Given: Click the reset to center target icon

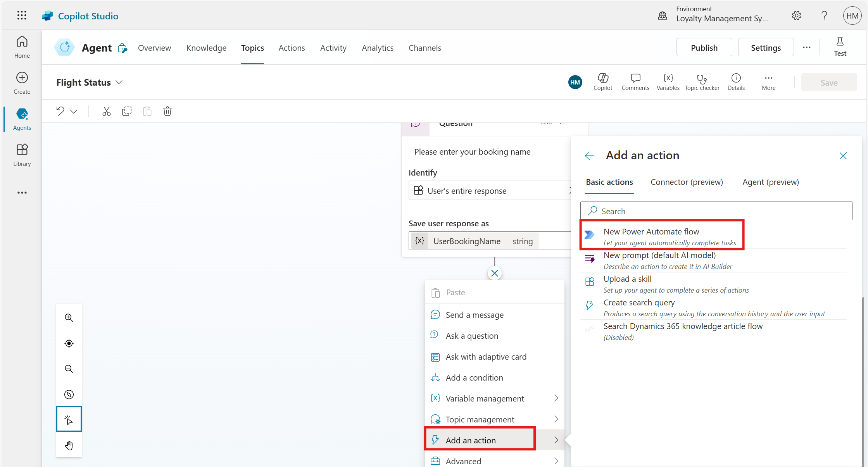Looking at the screenshot, I should tap(69, 343).
